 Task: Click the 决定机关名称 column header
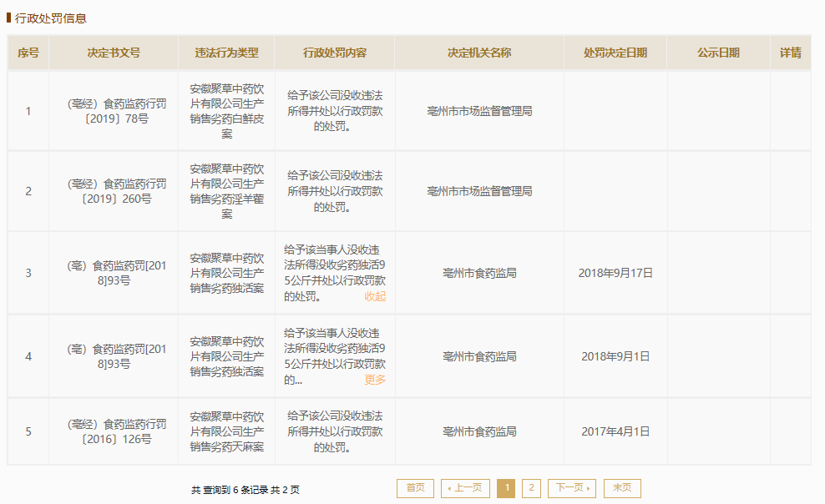click(x=479, y=53)
